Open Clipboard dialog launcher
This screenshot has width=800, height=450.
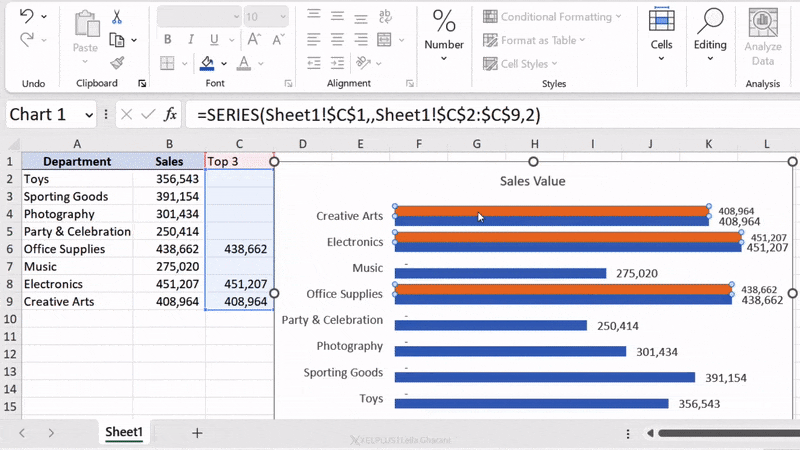point(142,84)
